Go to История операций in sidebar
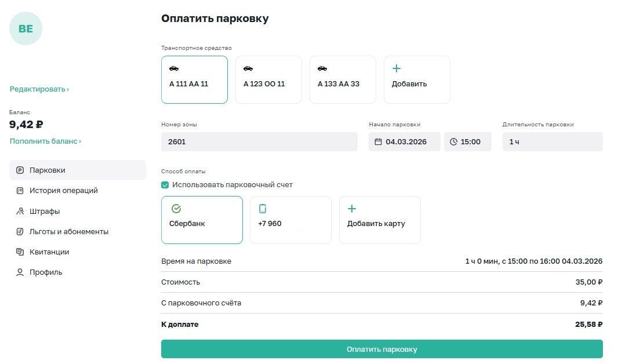This screenshot has height=364, width=618. click(x=63, y=191)
